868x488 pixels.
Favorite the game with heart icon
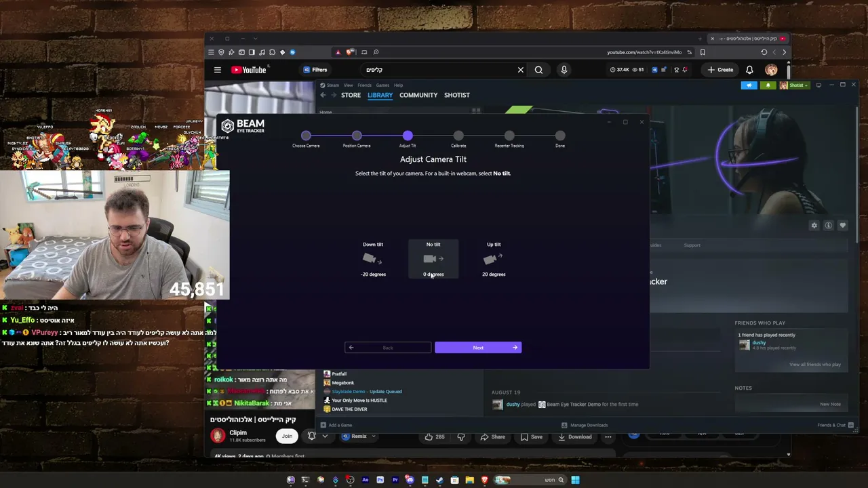(843, 226)
